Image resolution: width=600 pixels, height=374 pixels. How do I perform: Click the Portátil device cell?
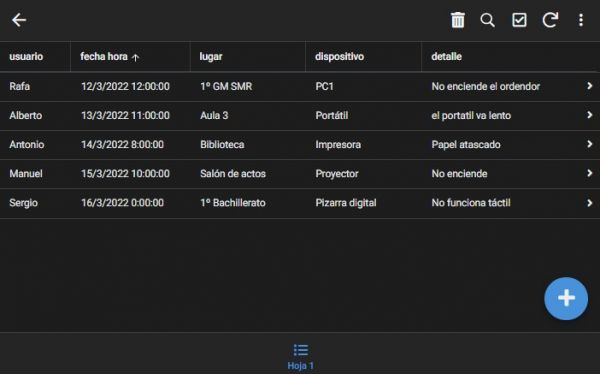(332, 116)
